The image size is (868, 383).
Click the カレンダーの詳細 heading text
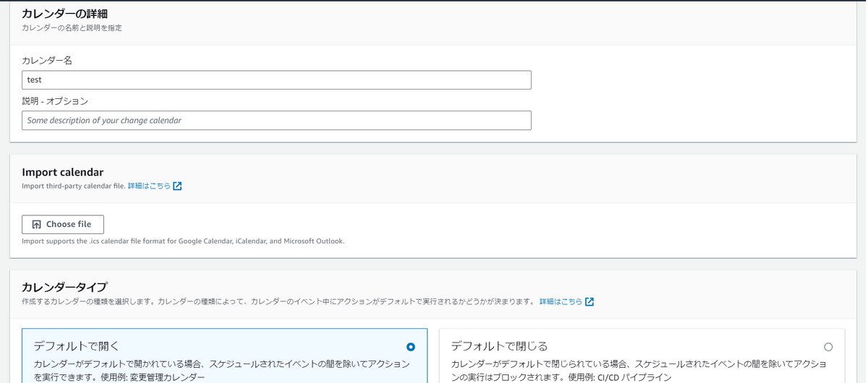[64, 14]
